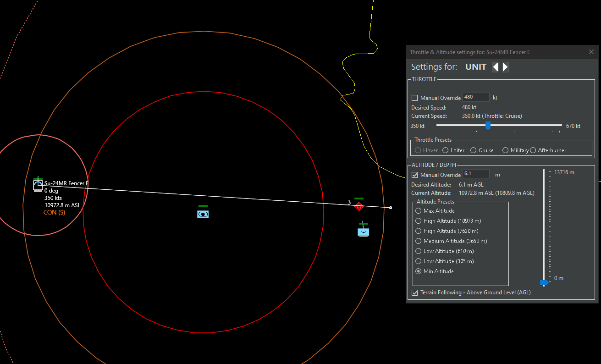Close the Throttle & Altitude settings window
The width and height of the screenshot is (601, 364).
coord(591,52)
